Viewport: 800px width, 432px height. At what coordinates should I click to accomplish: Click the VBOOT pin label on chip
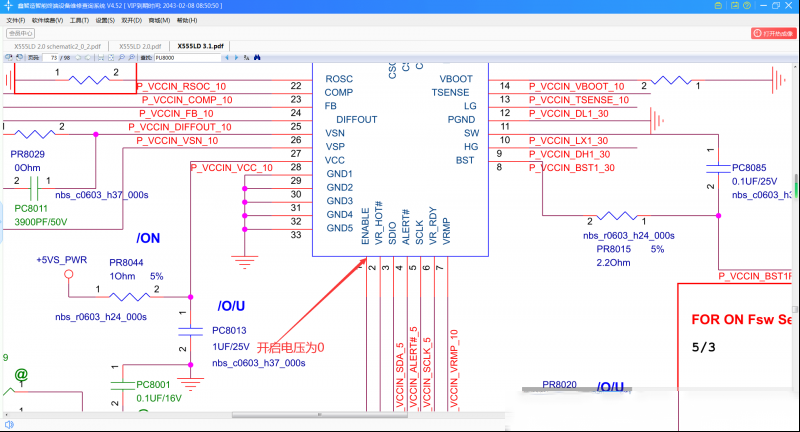tap(456, 79)
